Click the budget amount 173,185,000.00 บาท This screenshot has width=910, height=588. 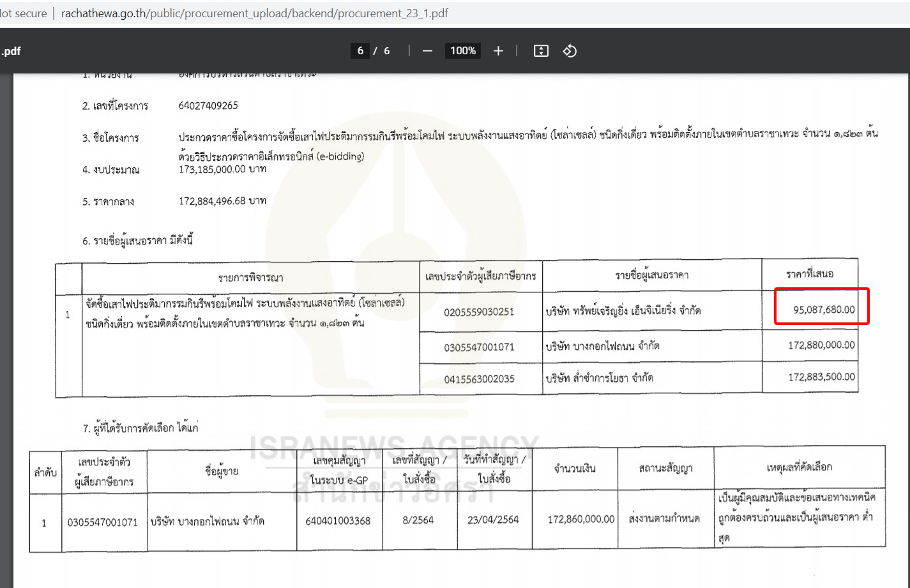click(x=222, y=169)
